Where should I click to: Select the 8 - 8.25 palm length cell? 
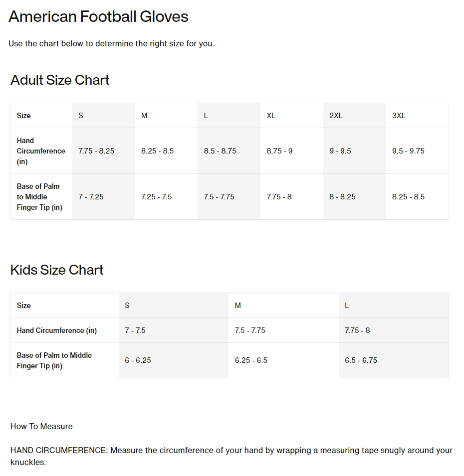coord(355,197)
